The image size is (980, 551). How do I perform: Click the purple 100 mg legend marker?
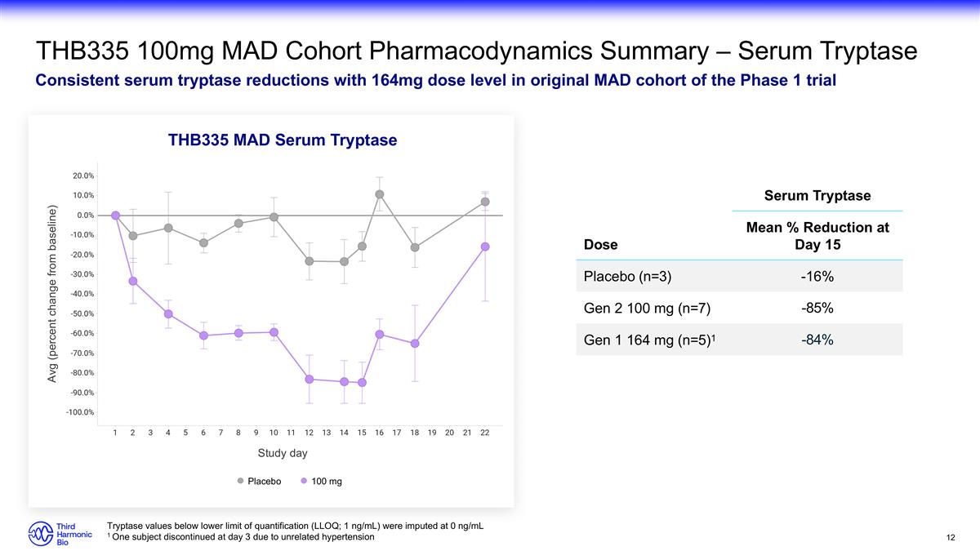[304, 482]
